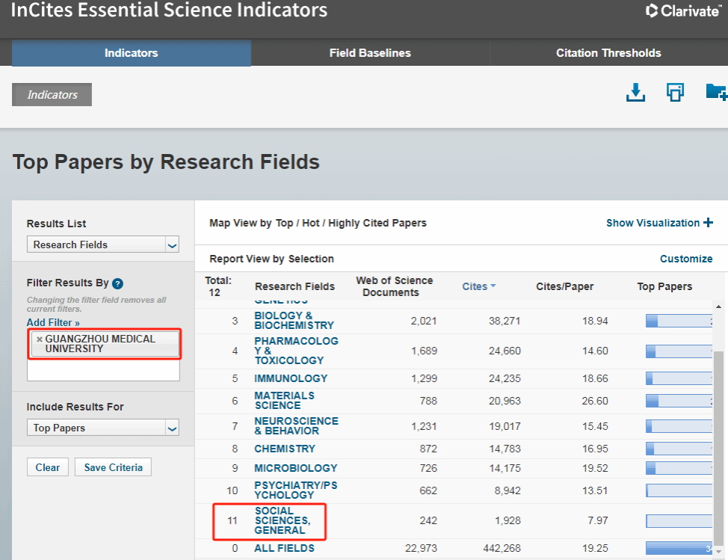Click the scrollbar up arrow
The image size is (728, 560).
(x=719, y=307)
